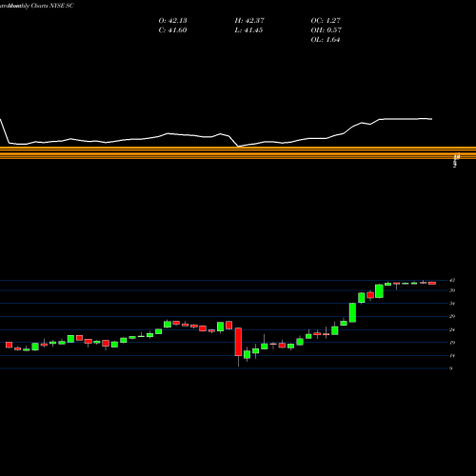Click the 39 price axis label

(452, 290)
